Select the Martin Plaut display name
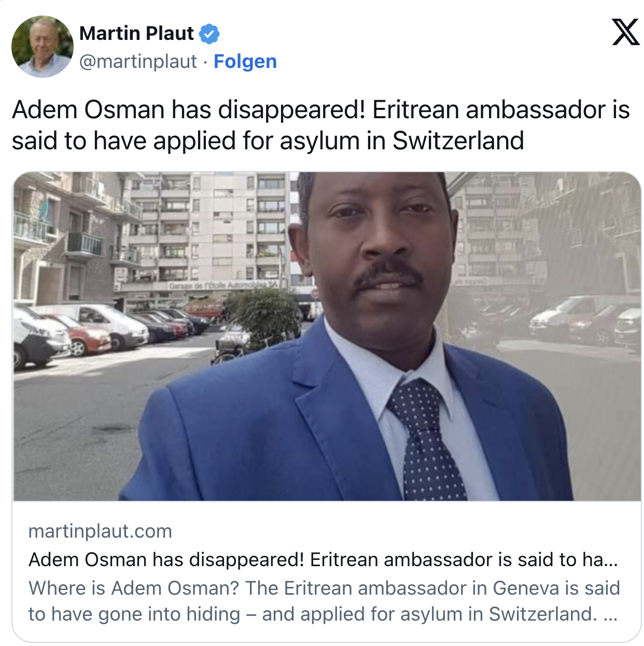The width and height of the screenshot is (644, 646). click(x=137, y=34)
